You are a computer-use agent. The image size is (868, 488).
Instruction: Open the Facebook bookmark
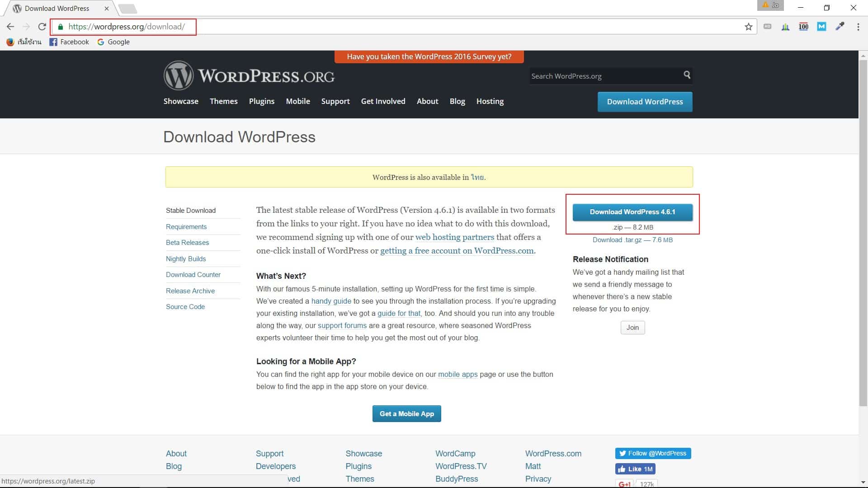tap(69, 42)
